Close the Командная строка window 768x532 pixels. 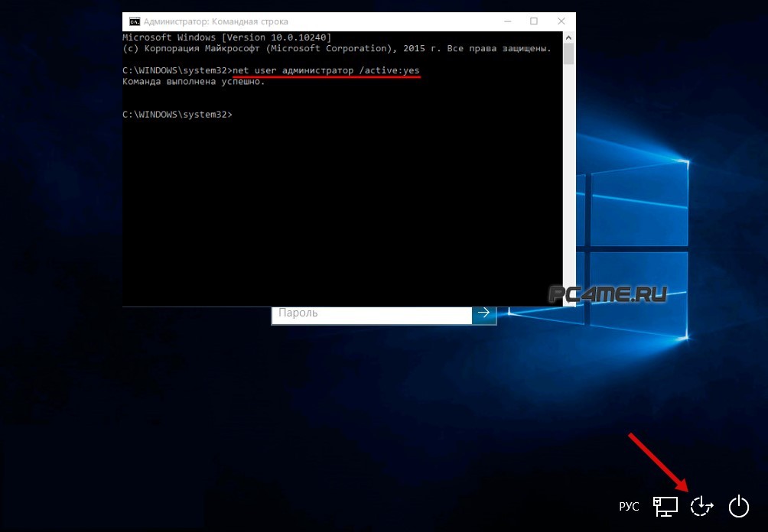561,21
